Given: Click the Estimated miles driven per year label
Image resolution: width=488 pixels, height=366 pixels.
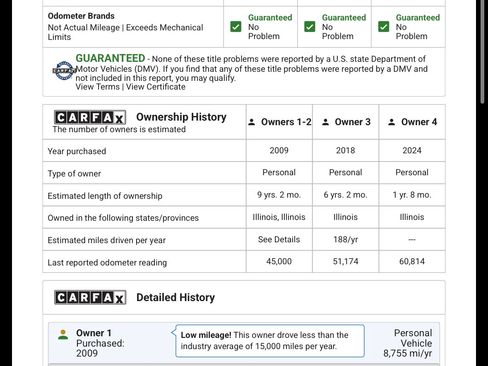Looking at the screenshot, I should 106,240.
